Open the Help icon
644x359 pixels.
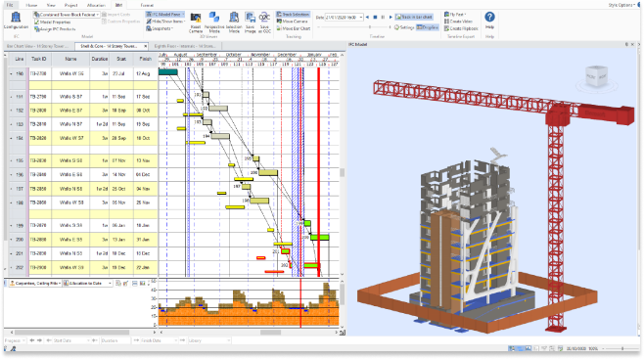489,21
